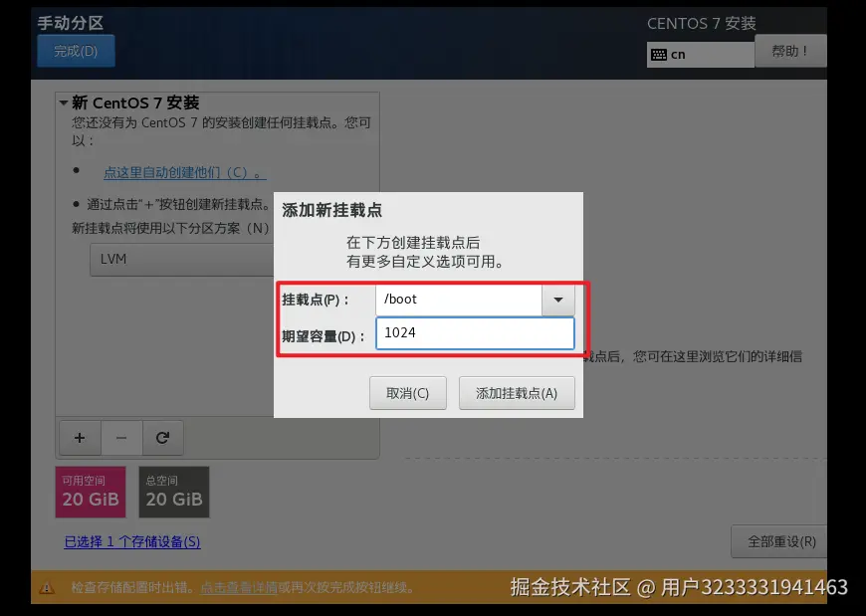Focus the mount point field containing /boot
This screenshot has height=616, width=866.
pos(459,300)
